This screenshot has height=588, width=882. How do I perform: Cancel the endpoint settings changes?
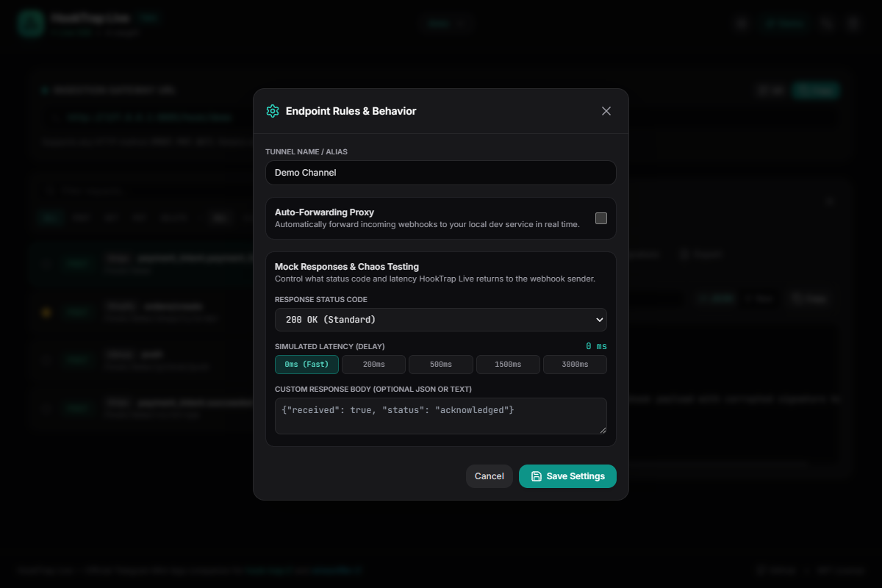click(x=490, y=476)
